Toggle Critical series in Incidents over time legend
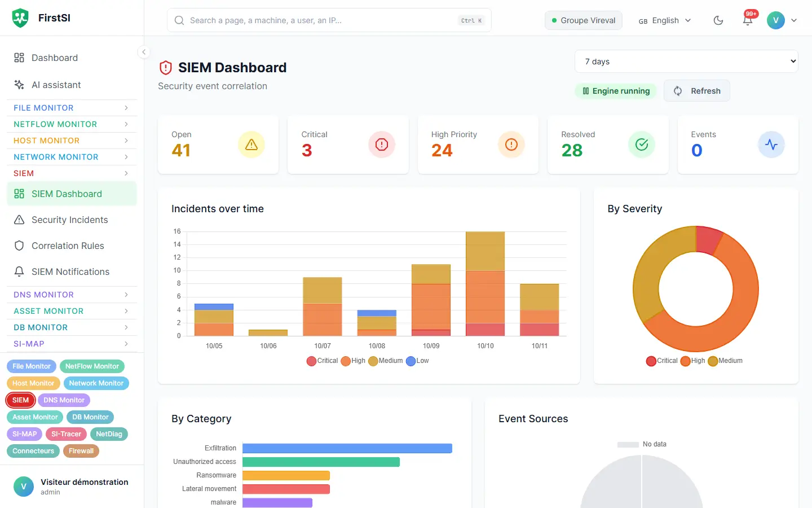The height and width of the screenshot is (508, 812). (322, 361)
